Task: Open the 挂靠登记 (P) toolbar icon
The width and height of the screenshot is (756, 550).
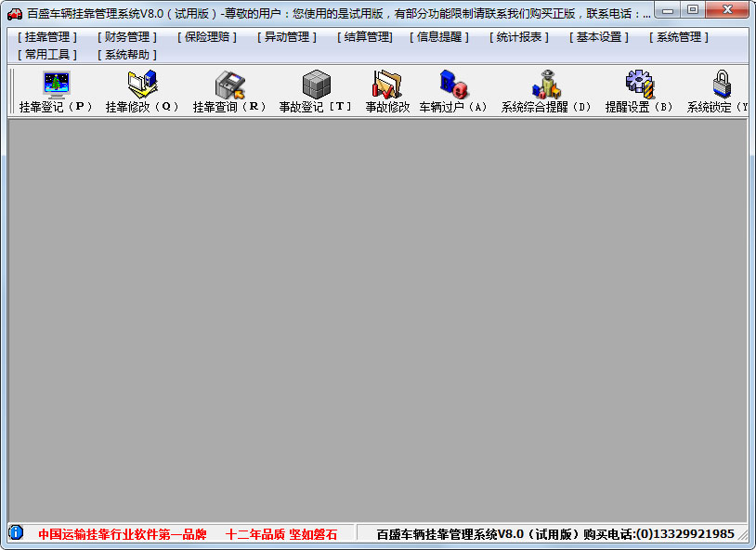Action: [56, 85]
